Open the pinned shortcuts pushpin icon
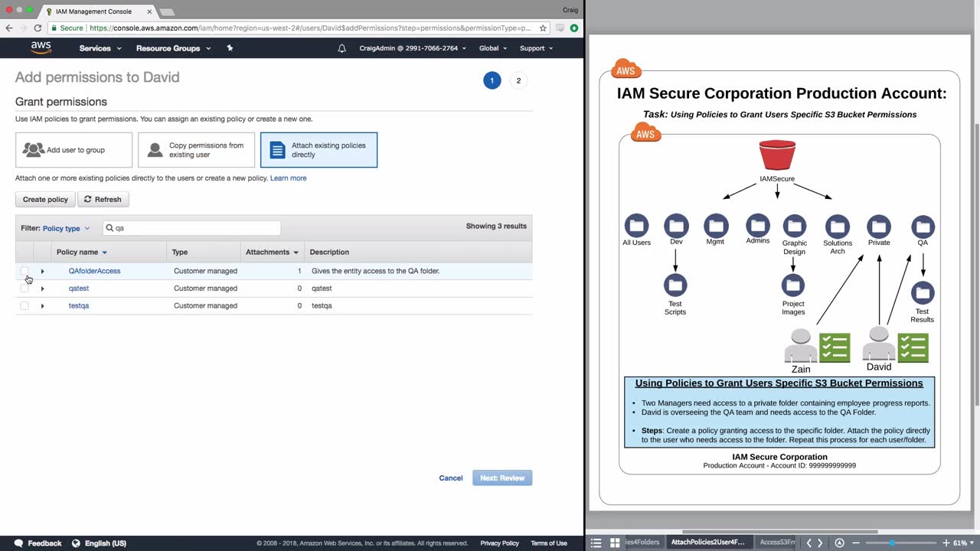Viewport: 980px width, 551px height. [x=230, y=48]
